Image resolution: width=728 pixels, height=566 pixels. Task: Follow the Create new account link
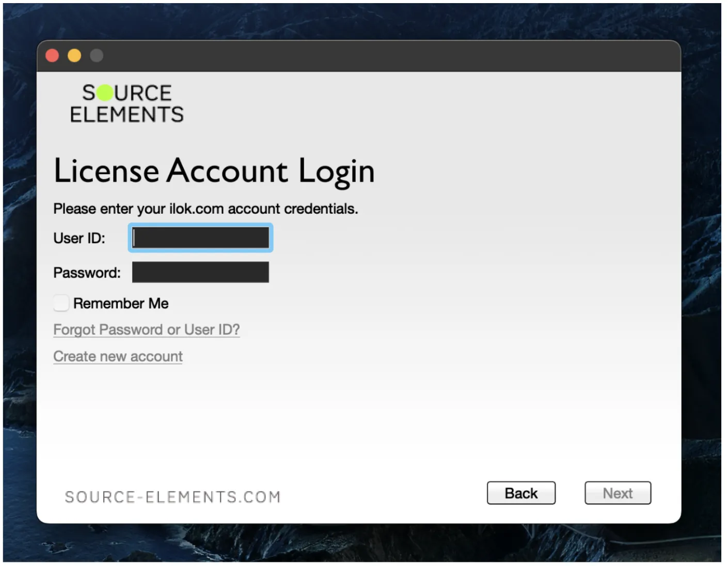[118, 357]
